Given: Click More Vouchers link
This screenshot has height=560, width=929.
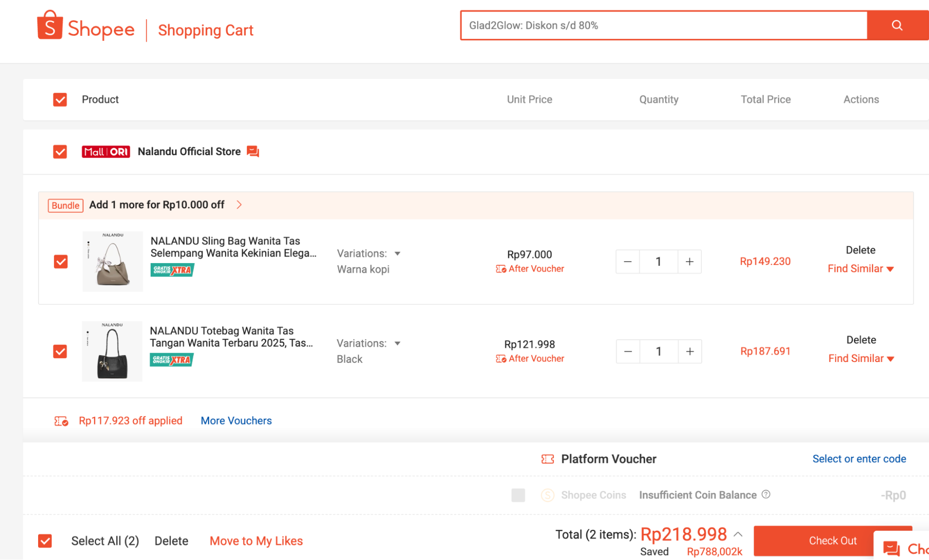Looking at the screenshot, I should pos(236,421).
